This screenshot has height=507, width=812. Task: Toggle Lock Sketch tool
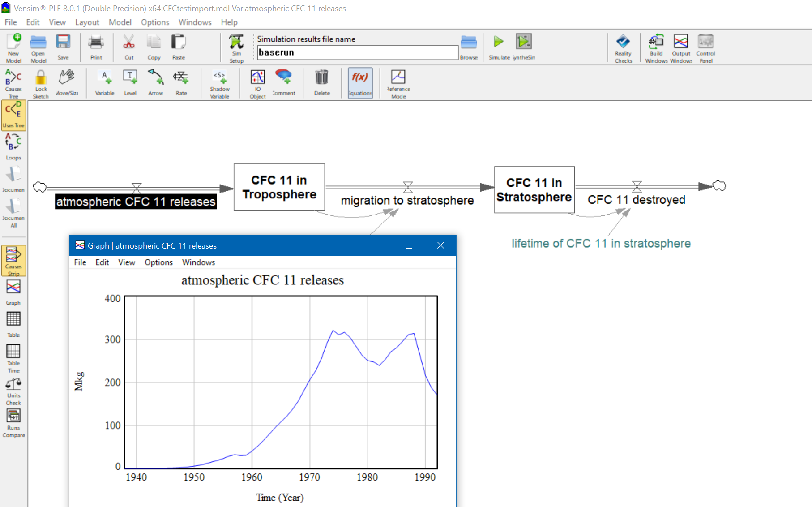41,83
